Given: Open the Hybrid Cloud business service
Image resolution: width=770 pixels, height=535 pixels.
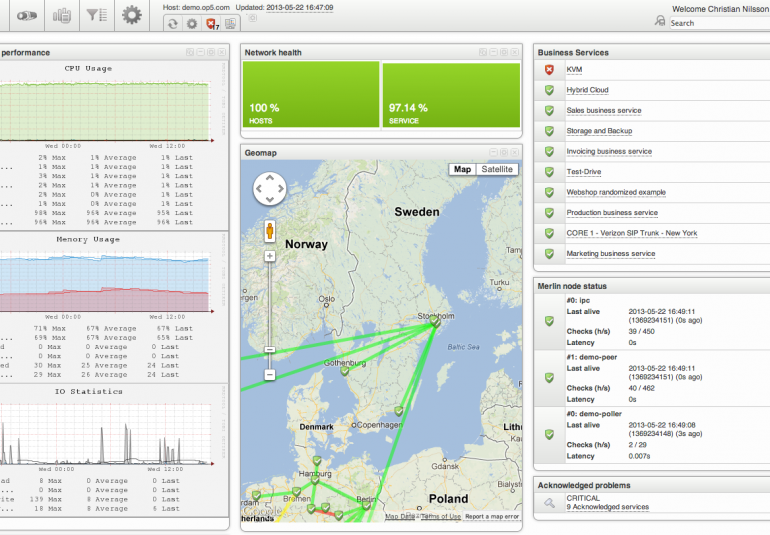Looking at the screenshot, I should (587, 90).
